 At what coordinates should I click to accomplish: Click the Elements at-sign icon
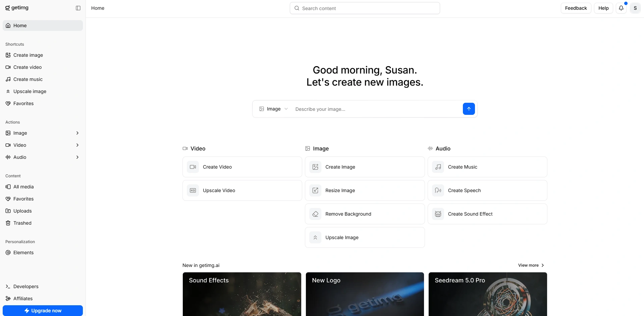point(8,253)
